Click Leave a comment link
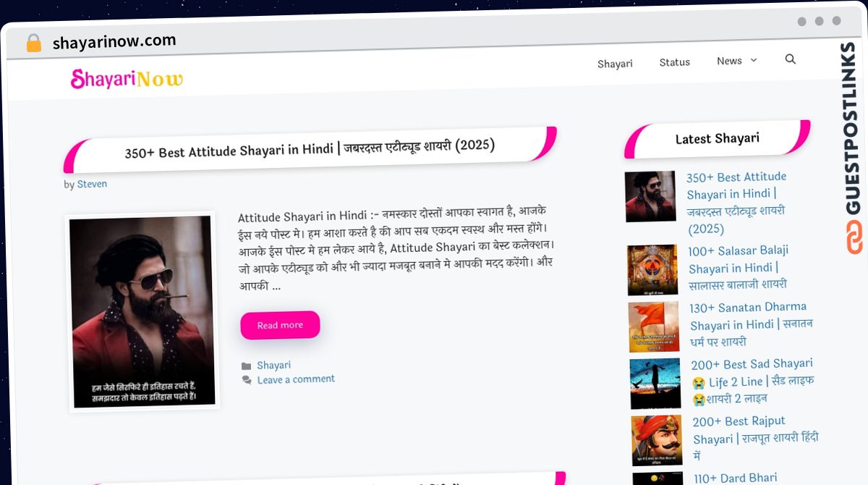868x485 pixels. coord(296,379)
